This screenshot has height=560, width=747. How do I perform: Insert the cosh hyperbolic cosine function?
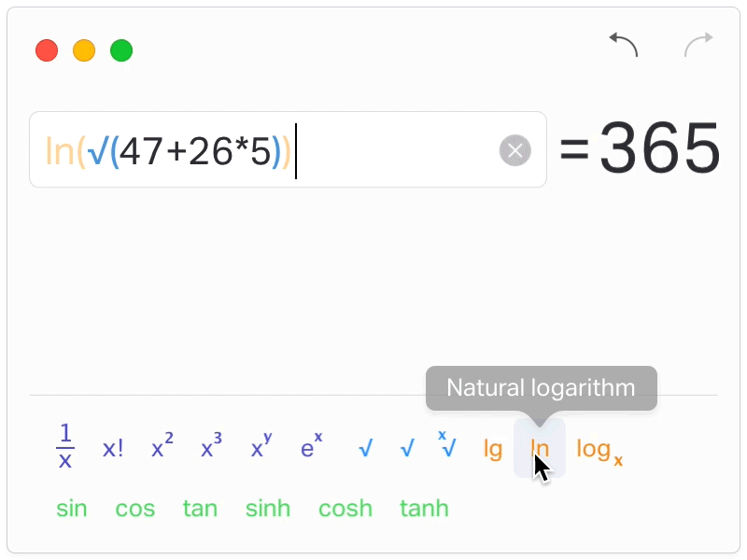[345, 509]
